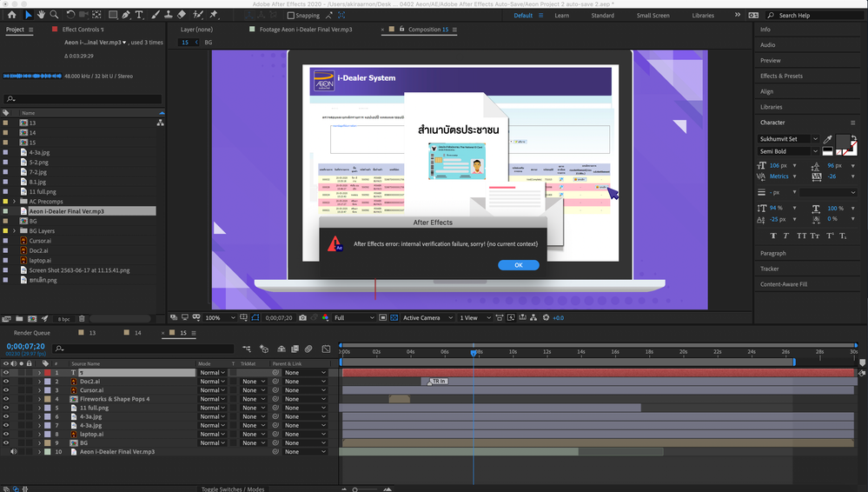This screenshot has height=492, width=868.
Task: Expand the AC Precomps folder
Action: tap(15, 201)
